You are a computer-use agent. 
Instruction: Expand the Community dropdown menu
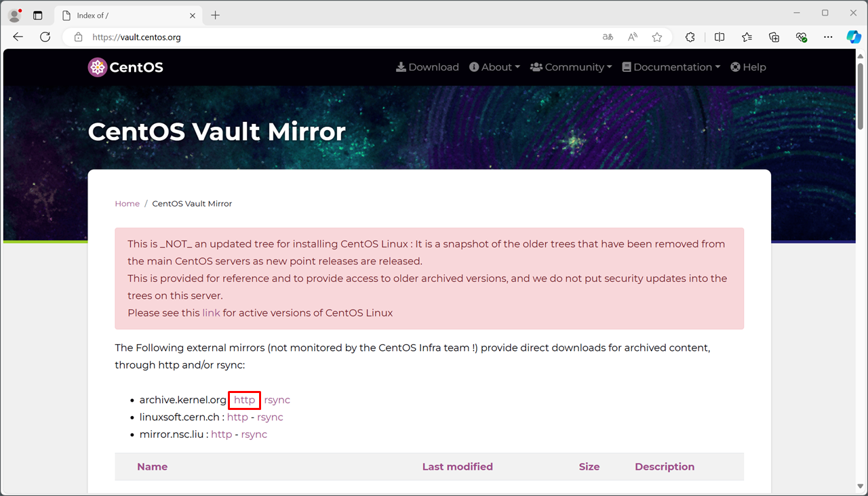[571, 67]
